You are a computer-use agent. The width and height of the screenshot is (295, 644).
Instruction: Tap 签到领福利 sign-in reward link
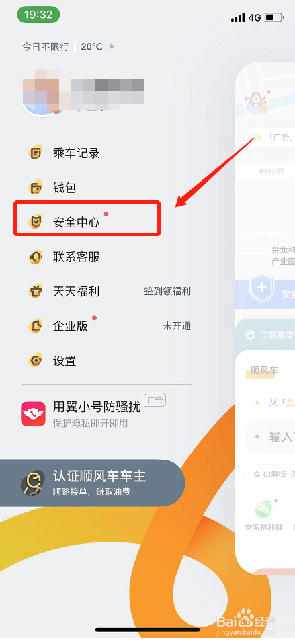(167, 292)
